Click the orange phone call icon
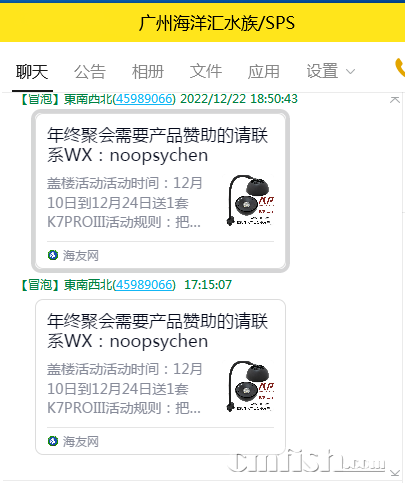The image size is (405, 483). coord(400,68)
